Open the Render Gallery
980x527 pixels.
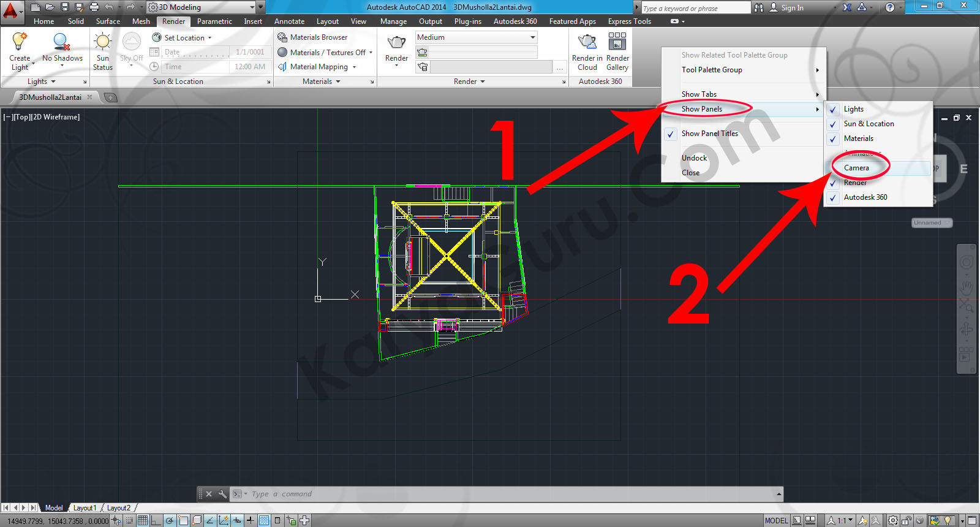click(x=617, y=43)
